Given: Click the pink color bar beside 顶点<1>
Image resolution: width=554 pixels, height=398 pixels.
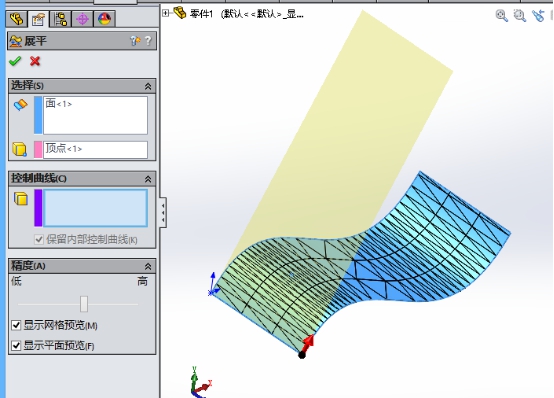Looking at the screenshot, I should 38,150.
